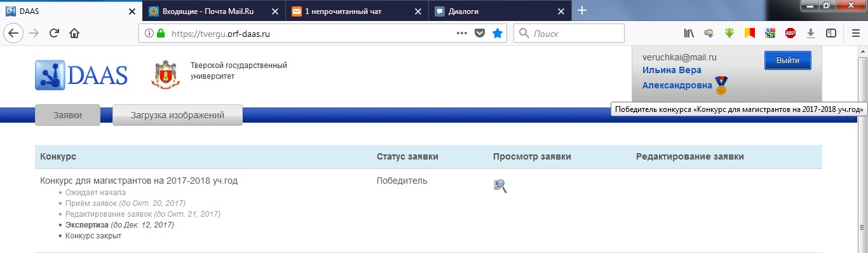
Task: Open the SaveFrom green arrow extension
Action: pyautogui.click(x=729, y=34)
